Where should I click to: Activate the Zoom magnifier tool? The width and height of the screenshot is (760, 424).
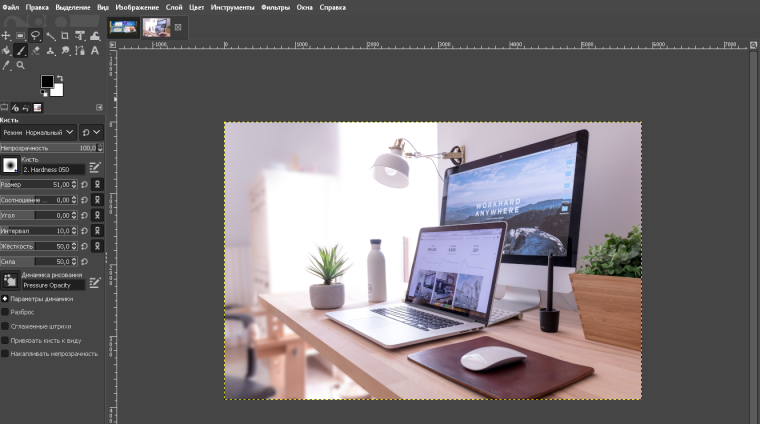(x=20, y=66)
